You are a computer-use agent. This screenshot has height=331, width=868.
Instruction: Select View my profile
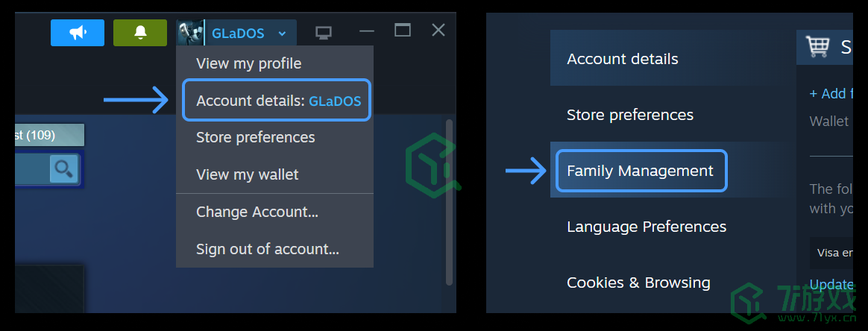tap(248, 63)
